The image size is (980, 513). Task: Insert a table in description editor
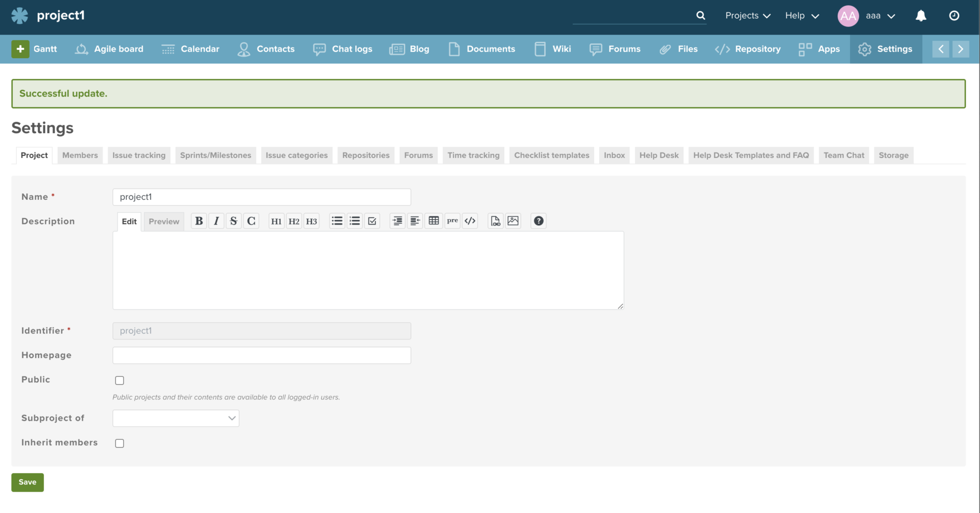click(x=434, y=221)
